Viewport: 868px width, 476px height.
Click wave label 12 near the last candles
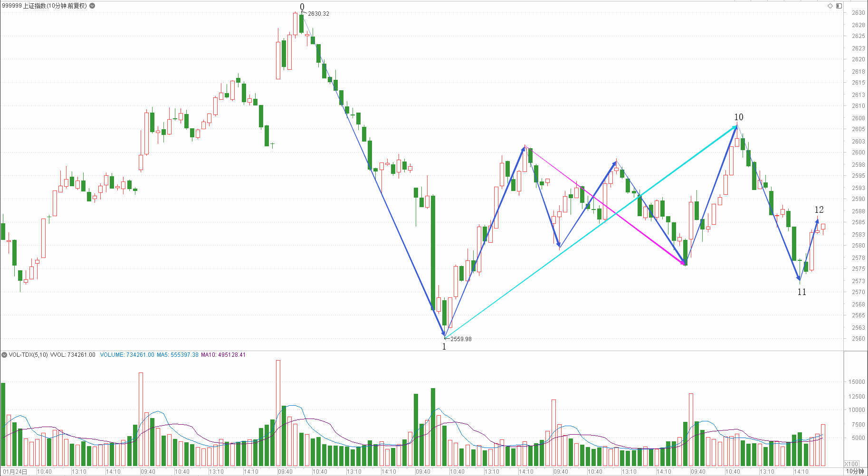pos(819,209)
